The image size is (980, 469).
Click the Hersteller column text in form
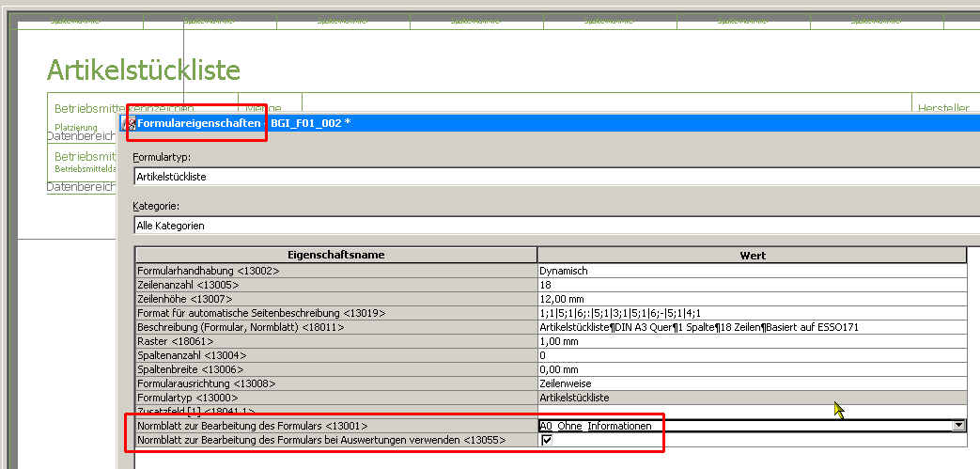(x=943, y=108)
